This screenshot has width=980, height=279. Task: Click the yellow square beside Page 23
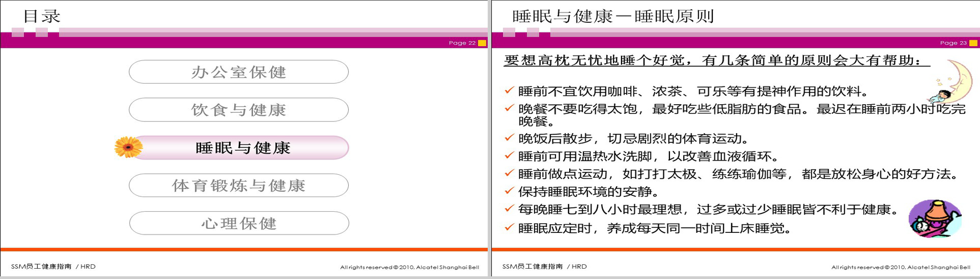(973, 43)
